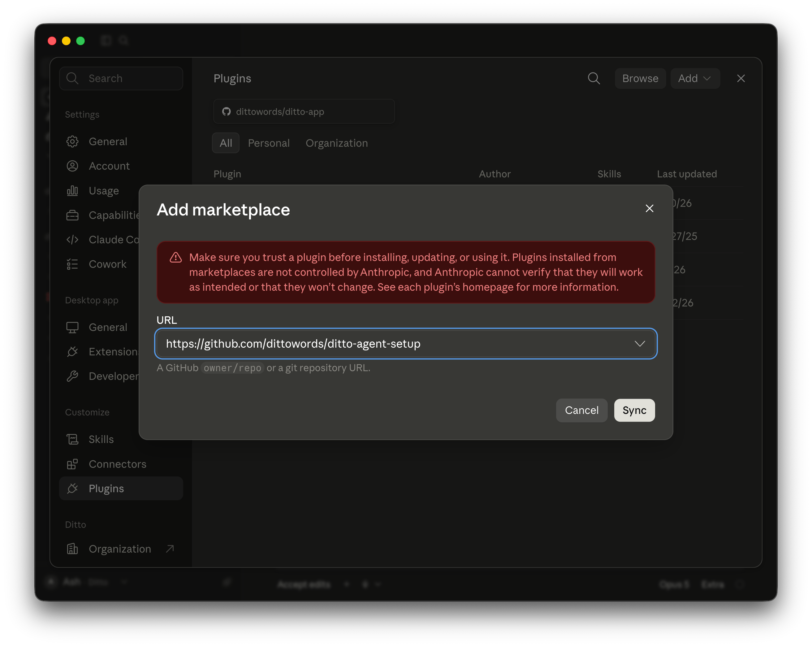This screenshot has width=812, height=647.
Task: Click the external arrow icon beside Organization
Action: click(x=170, y=549)
